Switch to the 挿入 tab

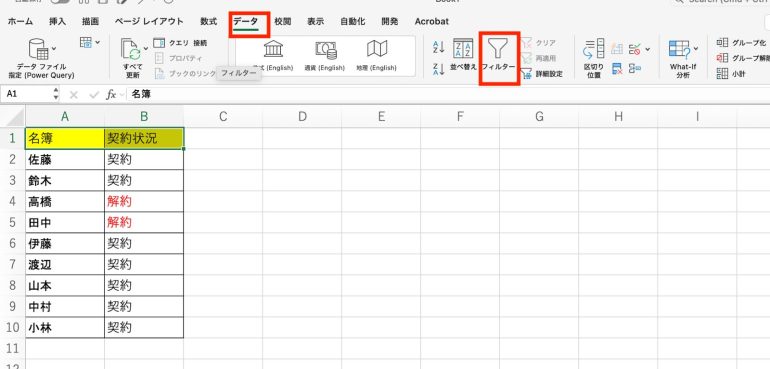tap(57, 22)
